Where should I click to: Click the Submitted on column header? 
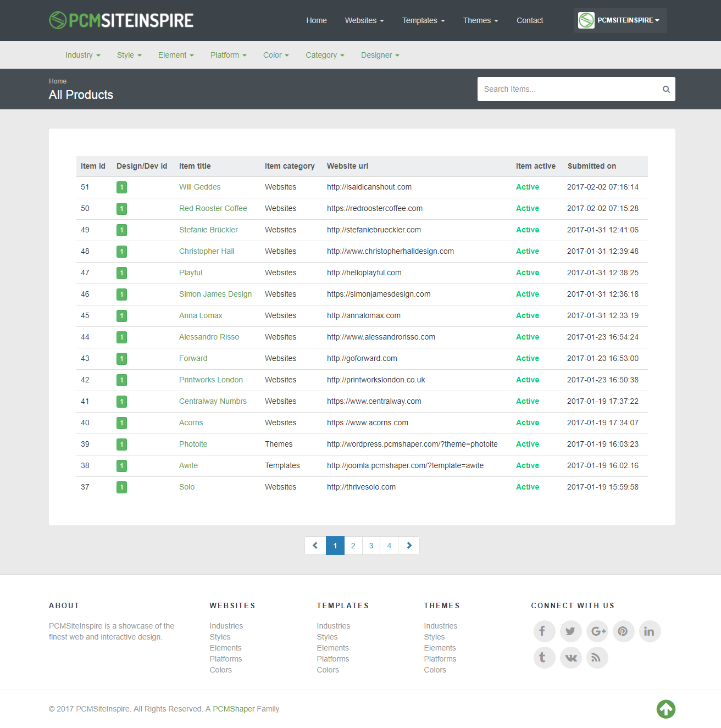click(592, 166)
